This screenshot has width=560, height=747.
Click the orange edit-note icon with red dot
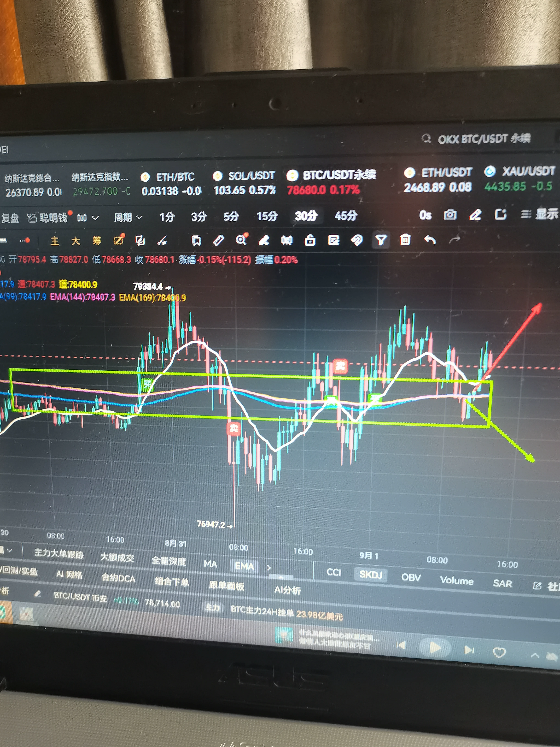[119, 240]
